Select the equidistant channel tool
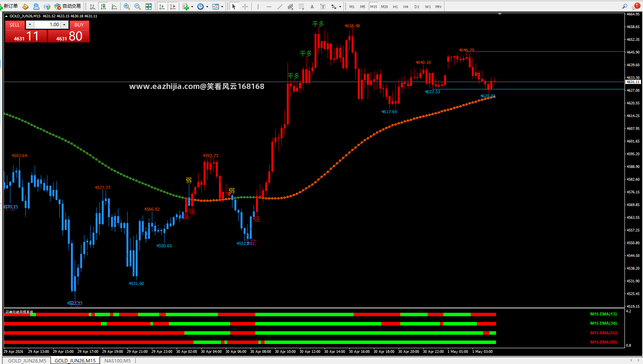 tap(290, 7)
